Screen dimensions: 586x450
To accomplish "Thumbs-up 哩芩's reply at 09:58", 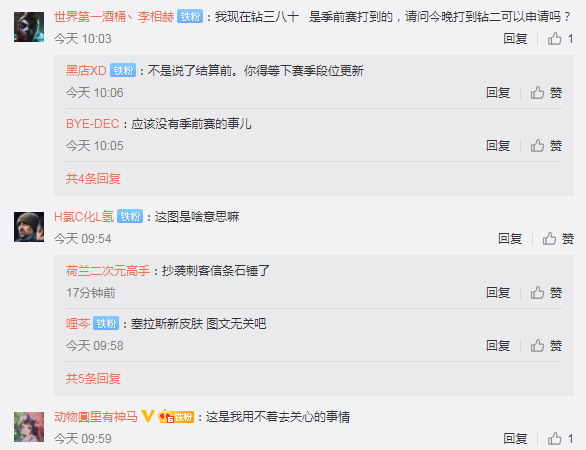I will click(x=546, y=345).
